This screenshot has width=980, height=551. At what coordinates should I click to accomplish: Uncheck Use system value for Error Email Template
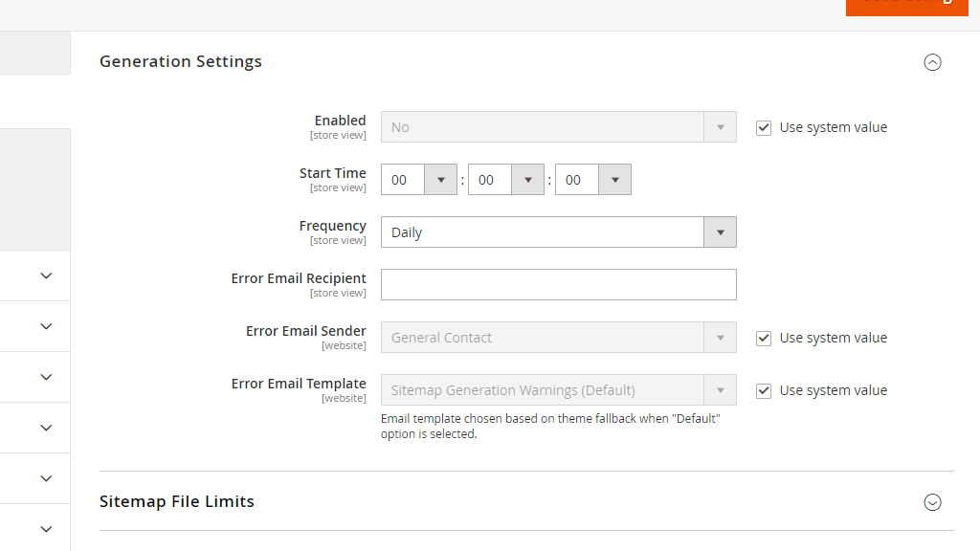click(763, 389)
